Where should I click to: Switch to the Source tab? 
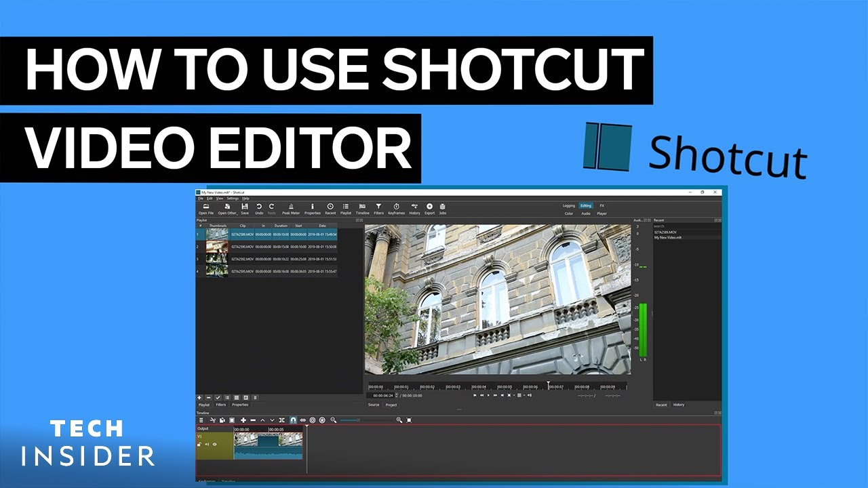[374, 405]
